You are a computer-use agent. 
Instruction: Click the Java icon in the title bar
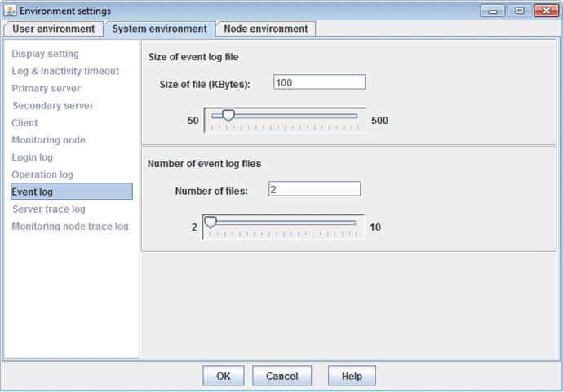pos(10,11)
